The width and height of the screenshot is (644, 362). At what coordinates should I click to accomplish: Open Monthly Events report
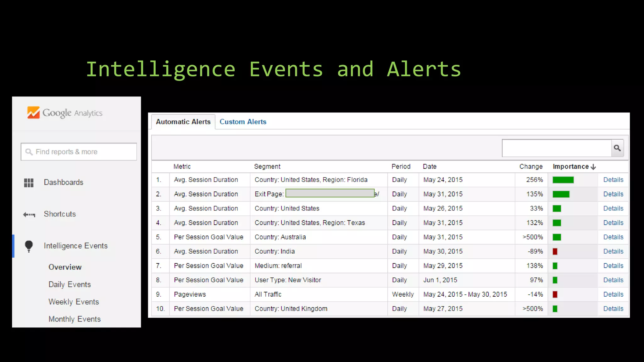click(75, 319)
